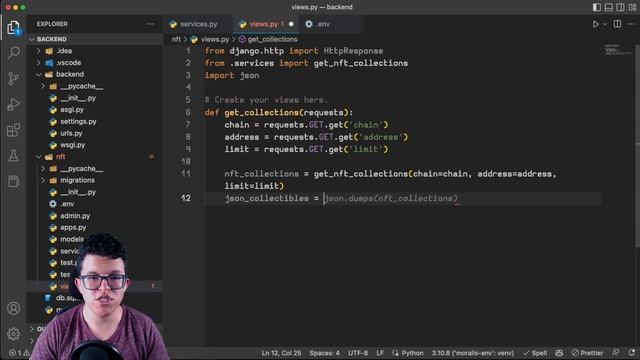Open Explorer views and more actions
The height and width of the screenshot is (360, 640).
coord(151,24)
